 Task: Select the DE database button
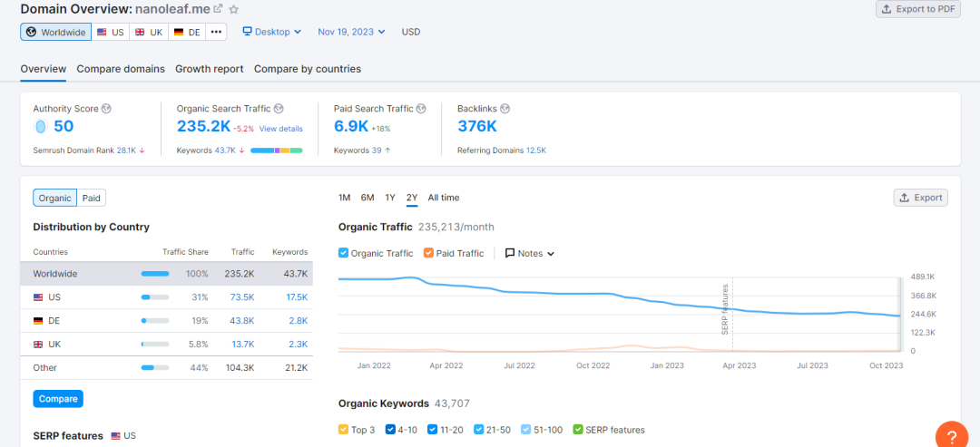[x=187, y=32]
